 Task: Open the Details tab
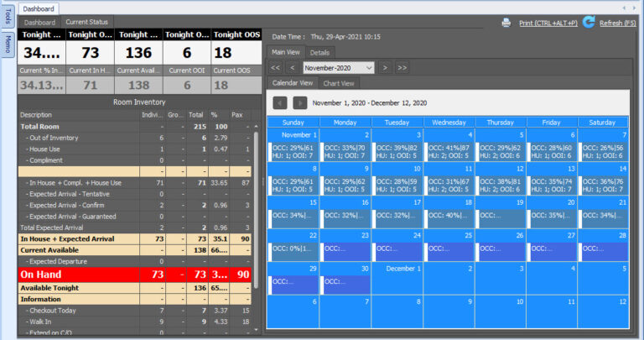320,52
